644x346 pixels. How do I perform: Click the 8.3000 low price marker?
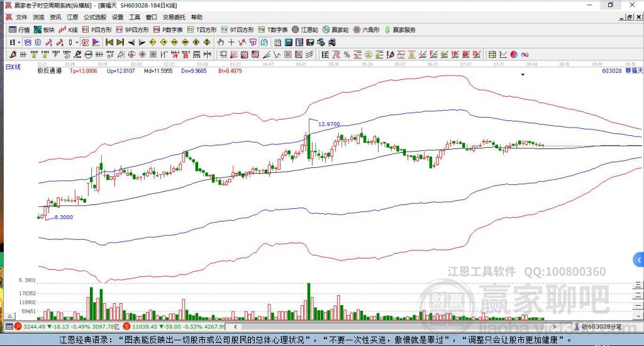[x=64, y=217]
